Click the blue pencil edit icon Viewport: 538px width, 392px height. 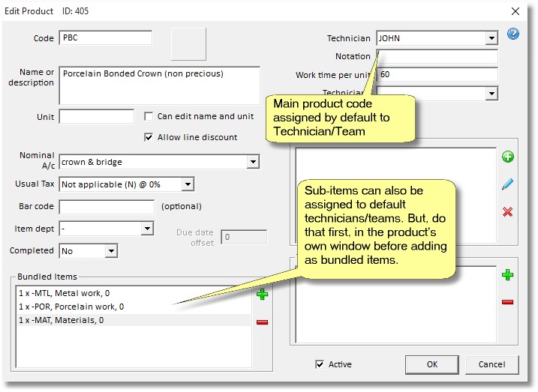click(507, 184)
